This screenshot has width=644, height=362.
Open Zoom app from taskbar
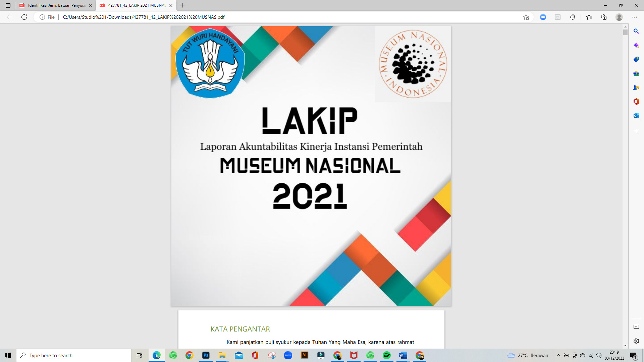coord(288,355)
